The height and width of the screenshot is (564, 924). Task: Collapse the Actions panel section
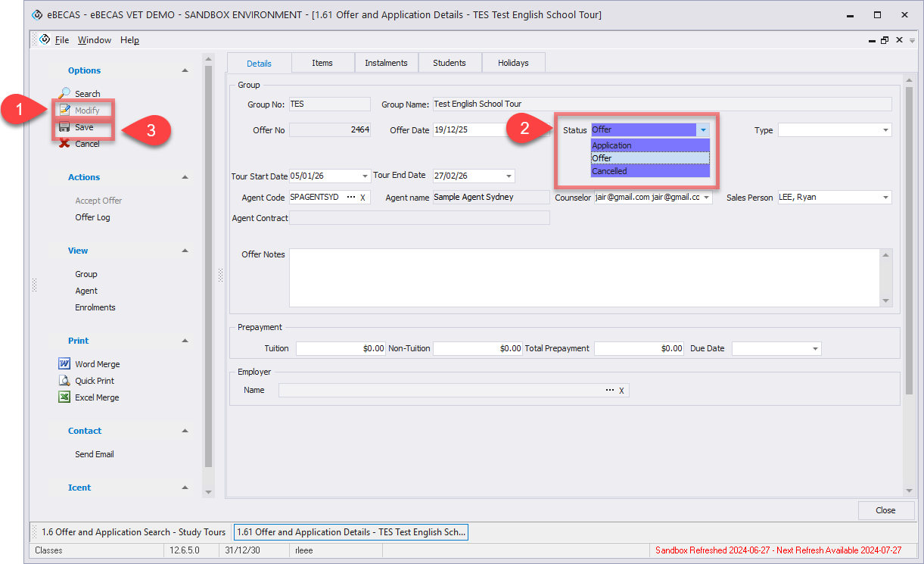coord(185,177)
